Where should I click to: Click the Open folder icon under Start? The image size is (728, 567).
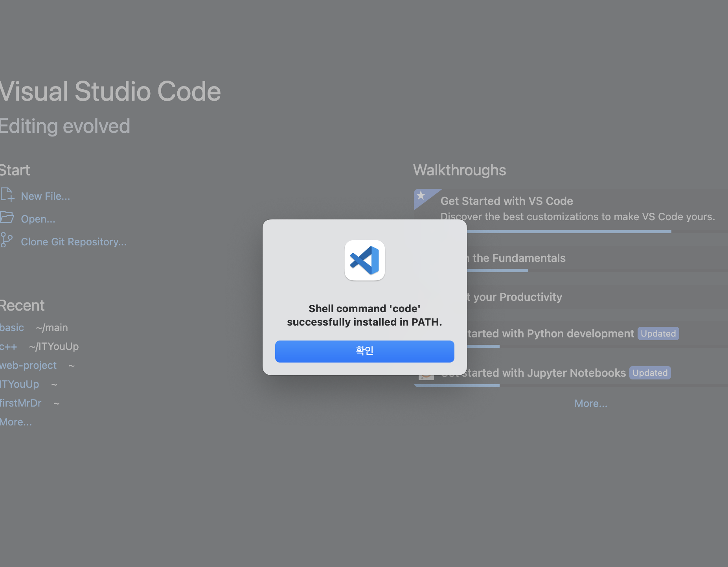(7, 217)
